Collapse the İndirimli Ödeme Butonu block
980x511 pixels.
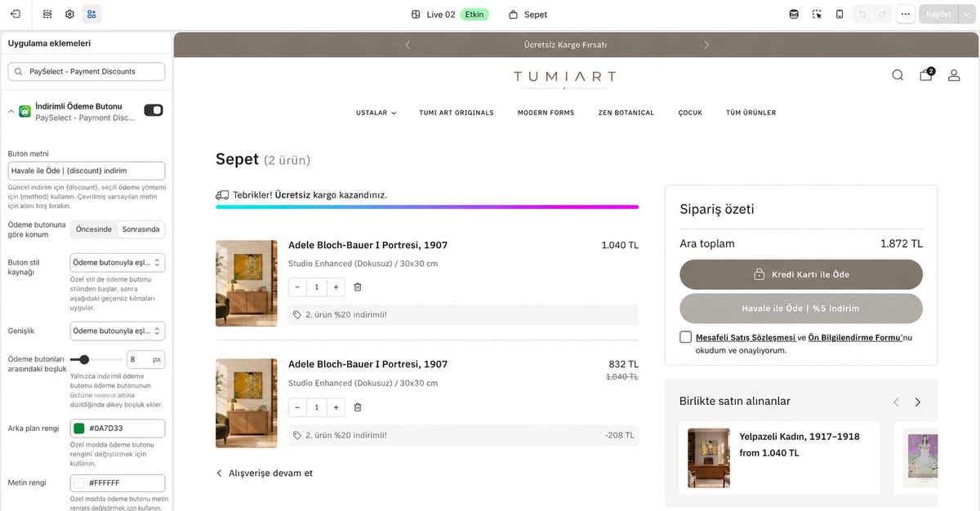11,110
